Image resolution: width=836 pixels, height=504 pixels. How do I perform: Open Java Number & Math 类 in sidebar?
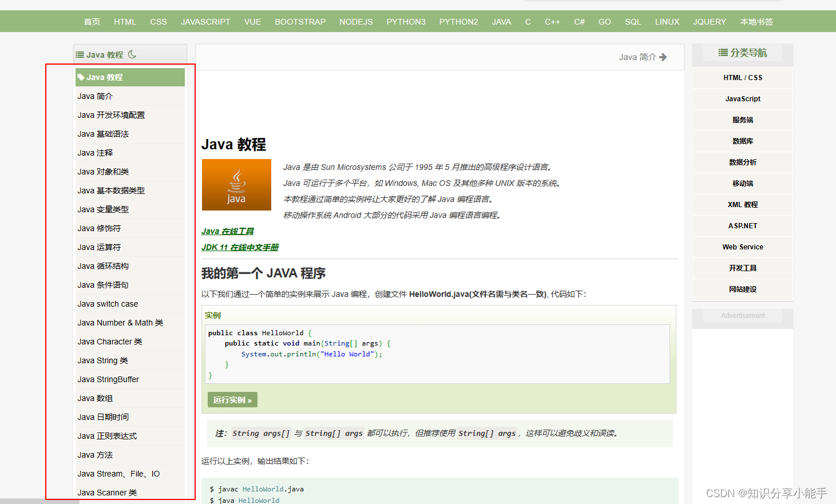130,323
